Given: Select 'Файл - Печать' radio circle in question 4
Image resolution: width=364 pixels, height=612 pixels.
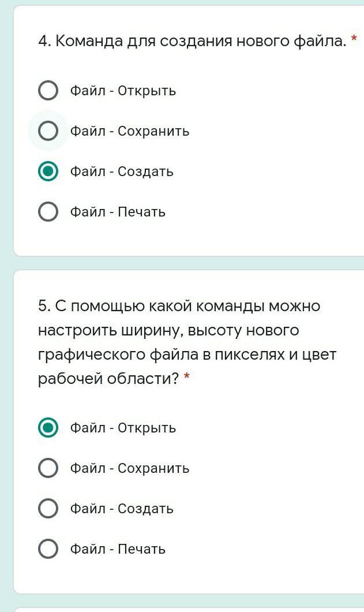Looking at the screenshot, I should coord(48,212).
